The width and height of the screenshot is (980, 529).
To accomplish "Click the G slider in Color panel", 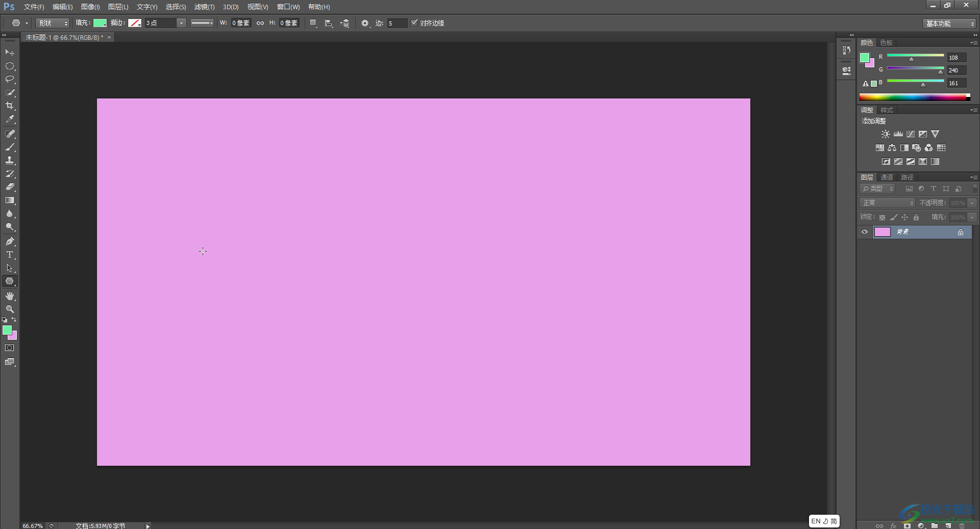I will tap(916, 68).
